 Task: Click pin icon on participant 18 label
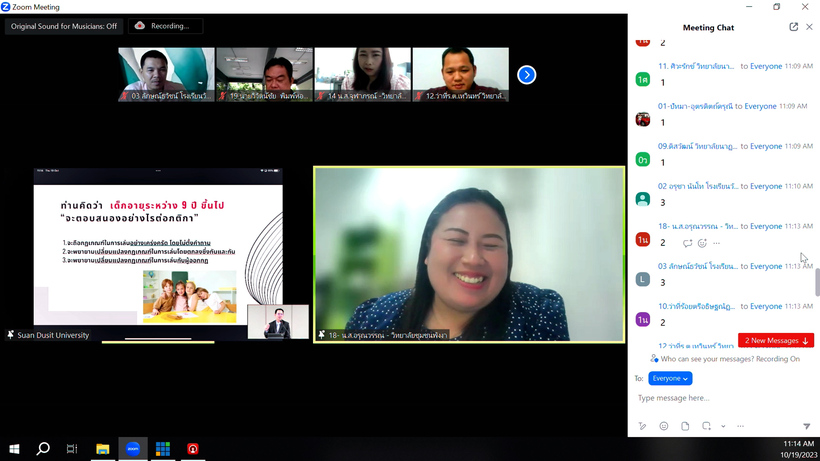(x=322, y=335)
